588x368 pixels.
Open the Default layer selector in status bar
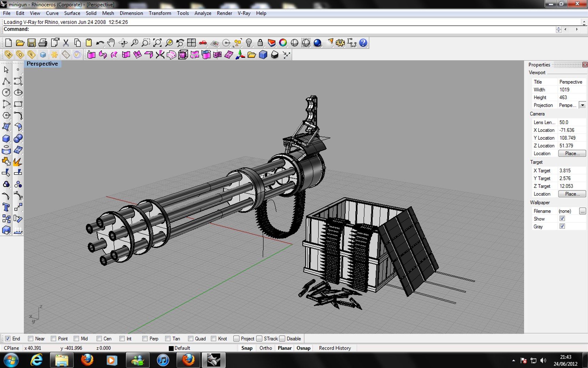[x=182, y=348]
